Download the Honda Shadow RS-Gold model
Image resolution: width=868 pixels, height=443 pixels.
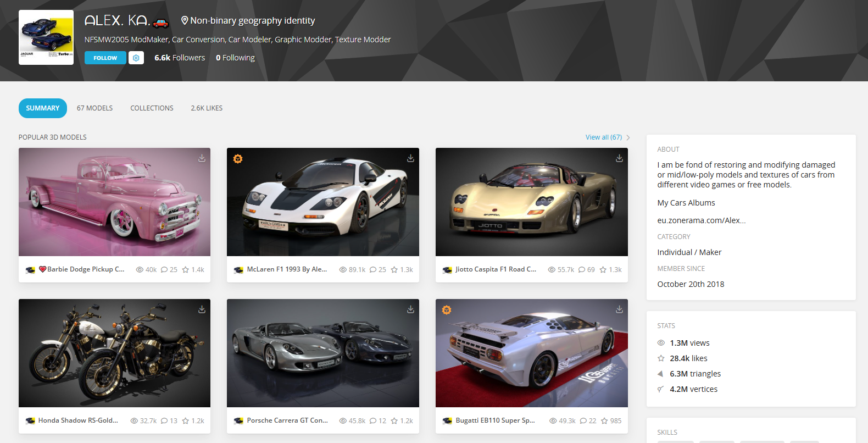[x=202, y=309]
